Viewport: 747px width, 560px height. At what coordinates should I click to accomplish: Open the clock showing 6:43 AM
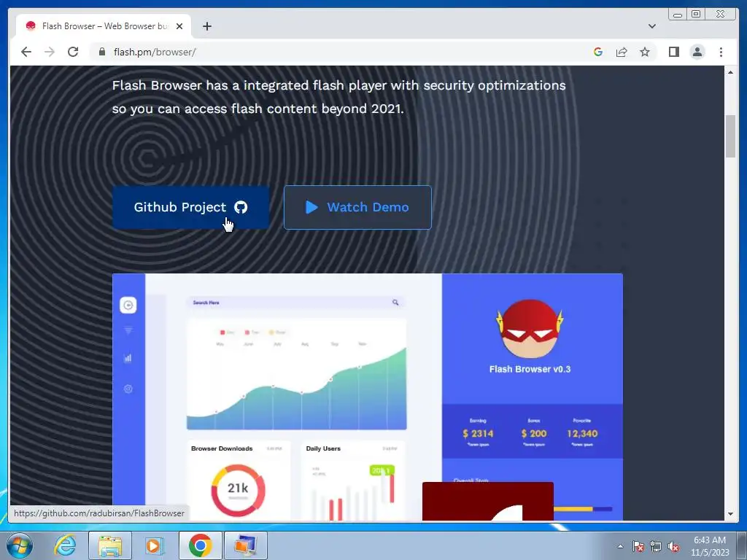710,546
